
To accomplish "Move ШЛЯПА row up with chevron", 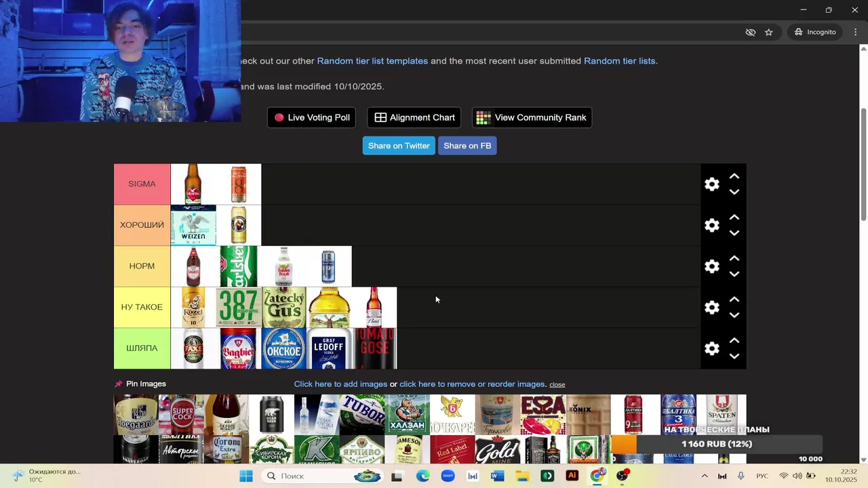I will click(734, 341).
